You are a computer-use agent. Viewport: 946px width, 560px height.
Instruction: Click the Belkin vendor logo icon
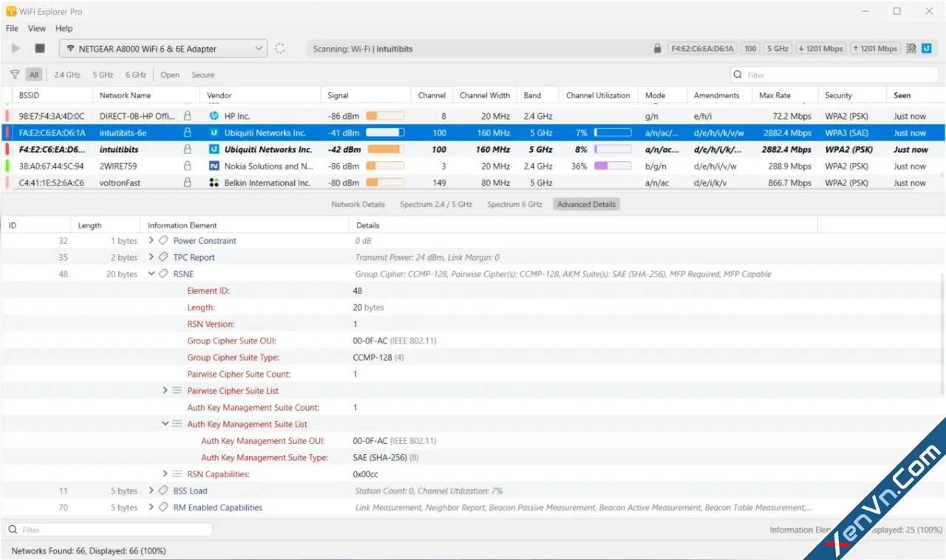coord(214,182)
